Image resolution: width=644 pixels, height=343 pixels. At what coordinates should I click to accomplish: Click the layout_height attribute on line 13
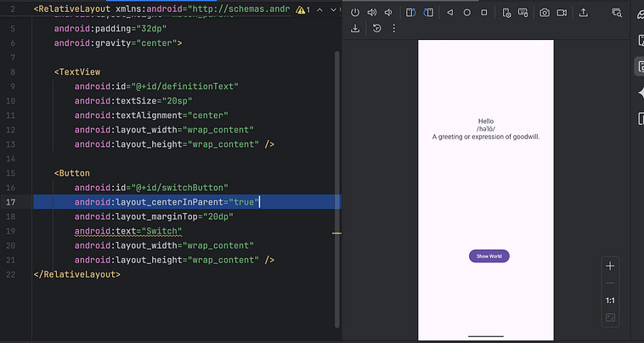pyautogui.click(x=167, y=144)
